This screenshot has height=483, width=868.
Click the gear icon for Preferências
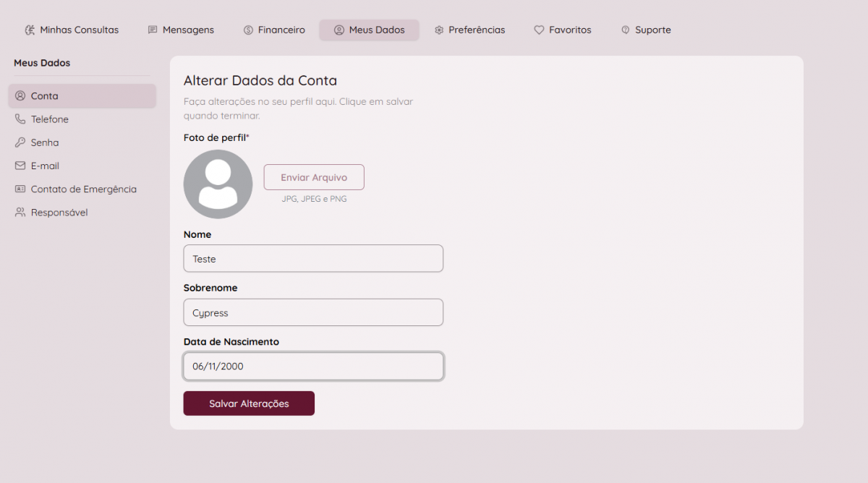(x=439, y=30)
